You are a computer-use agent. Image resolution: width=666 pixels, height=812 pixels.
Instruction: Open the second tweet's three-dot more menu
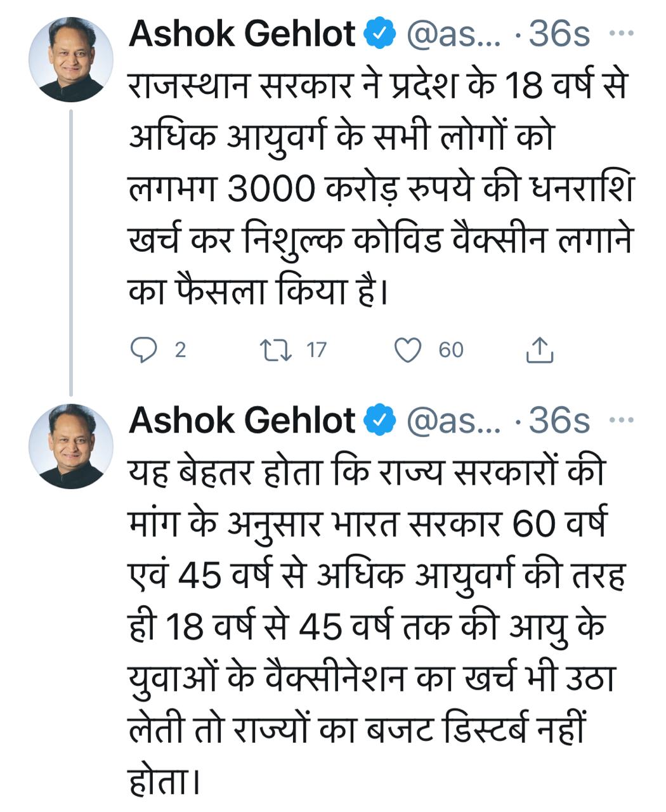[x=621, y=419]
